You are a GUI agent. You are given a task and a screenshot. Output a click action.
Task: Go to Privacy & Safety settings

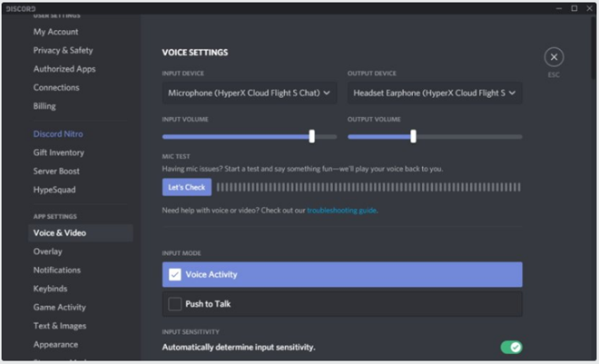[63, 51]
